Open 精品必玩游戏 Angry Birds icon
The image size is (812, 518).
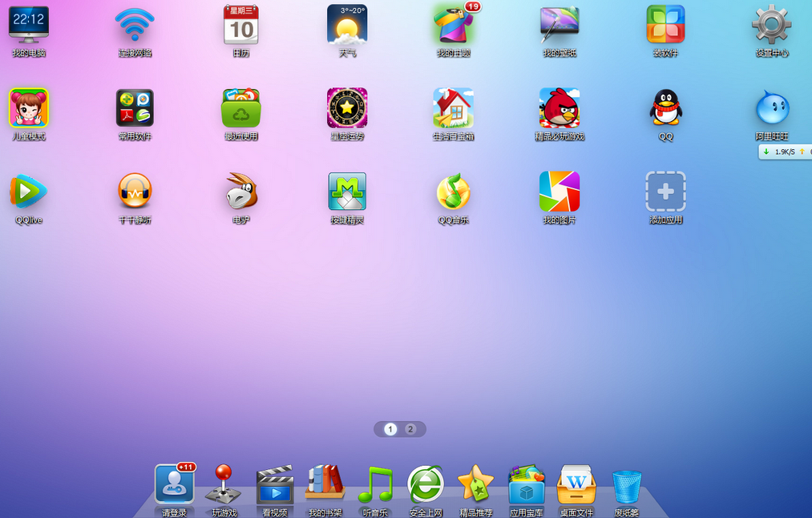click(560, 107)
